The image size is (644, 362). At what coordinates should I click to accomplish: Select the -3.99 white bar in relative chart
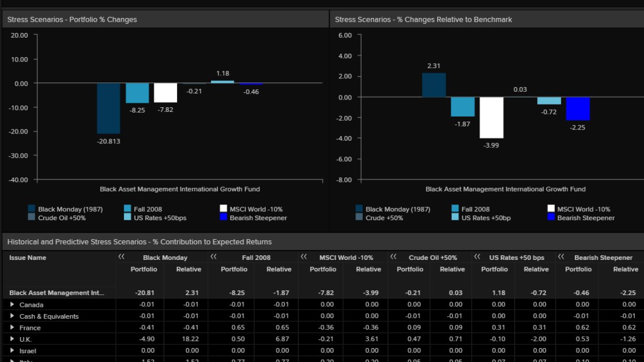click(x=491, y=118)
